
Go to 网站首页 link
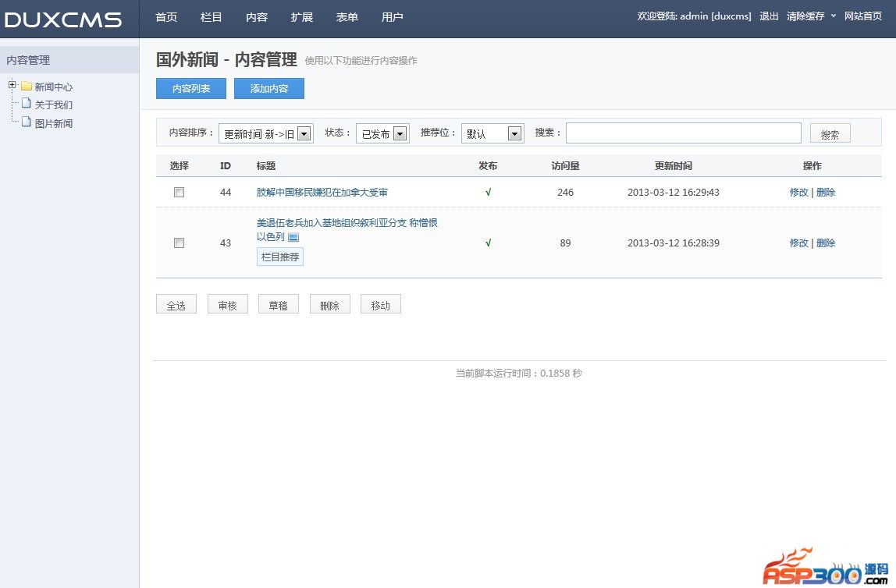[863, 16]
